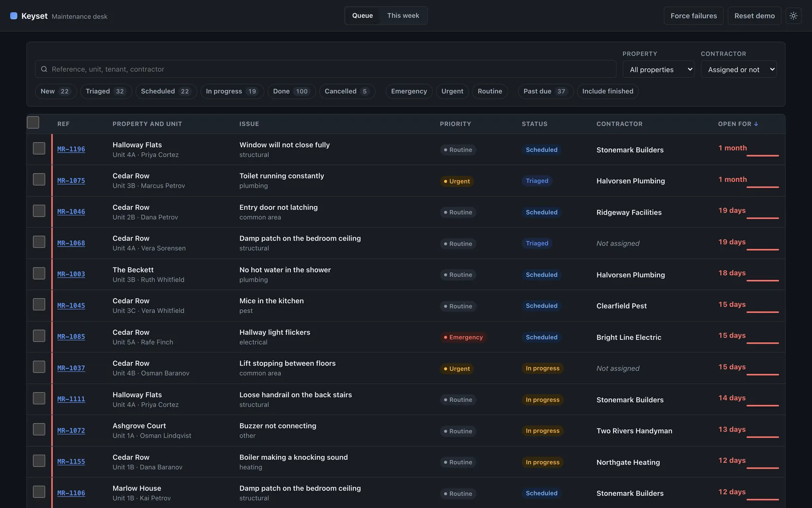Open the Property dropdown showing All properties
Screen dimensions: 812x508
pos(659,69)
